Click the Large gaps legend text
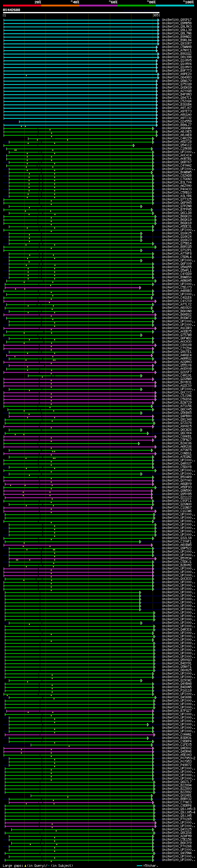This screenshot has height=868, width=197. 38,866
